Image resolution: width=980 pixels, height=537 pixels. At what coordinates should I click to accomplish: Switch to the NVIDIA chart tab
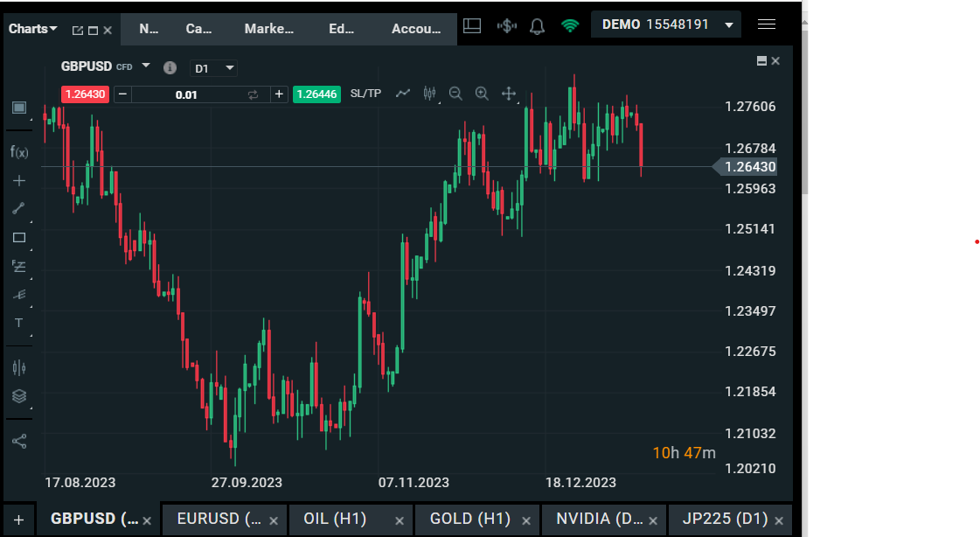click(x=599, y=519)
